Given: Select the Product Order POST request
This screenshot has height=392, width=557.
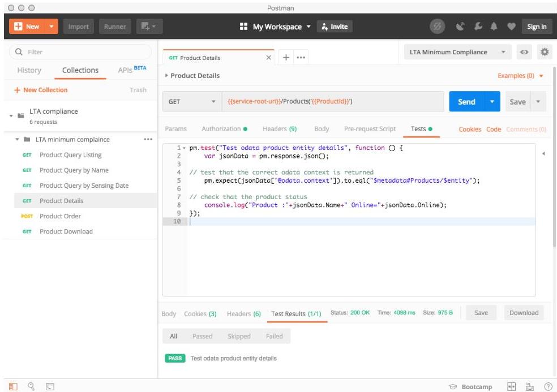Looking at the screenshot, I should (85, 216).
